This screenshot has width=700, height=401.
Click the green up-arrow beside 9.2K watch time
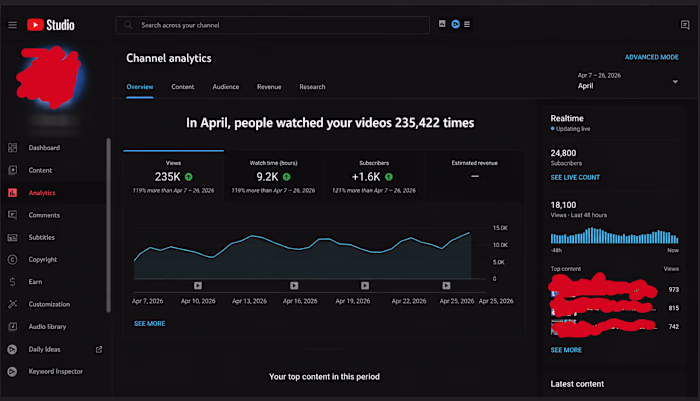pos(287,177)
